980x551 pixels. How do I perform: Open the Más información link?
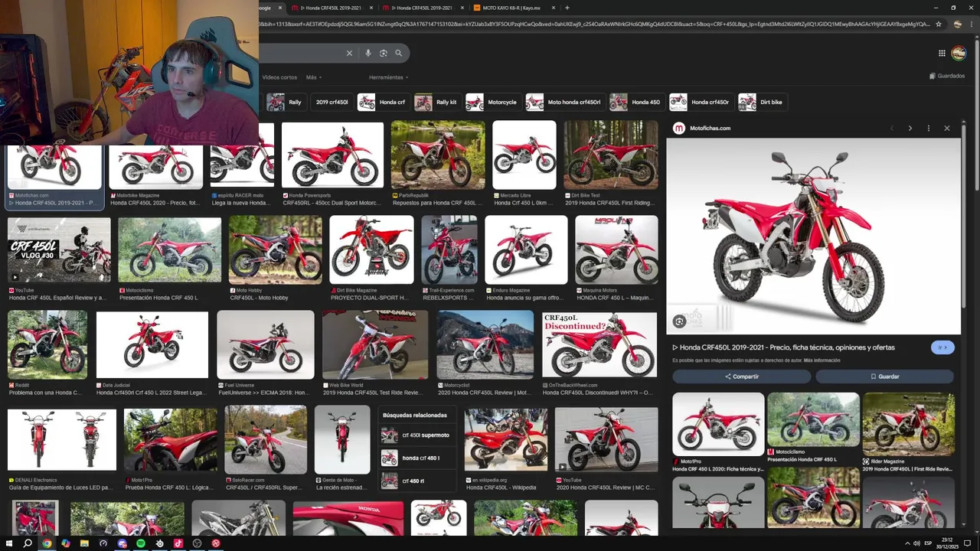[822, 360]
